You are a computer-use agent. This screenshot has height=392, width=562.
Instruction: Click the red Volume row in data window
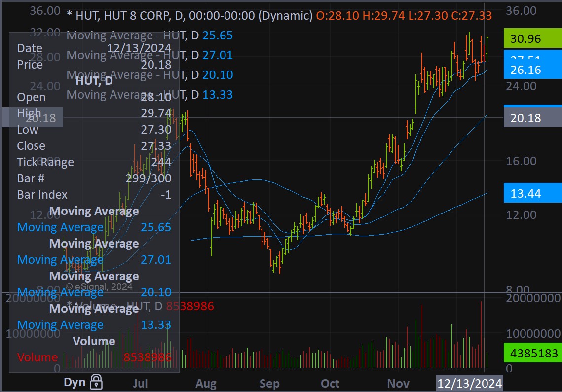pos(94,357)
